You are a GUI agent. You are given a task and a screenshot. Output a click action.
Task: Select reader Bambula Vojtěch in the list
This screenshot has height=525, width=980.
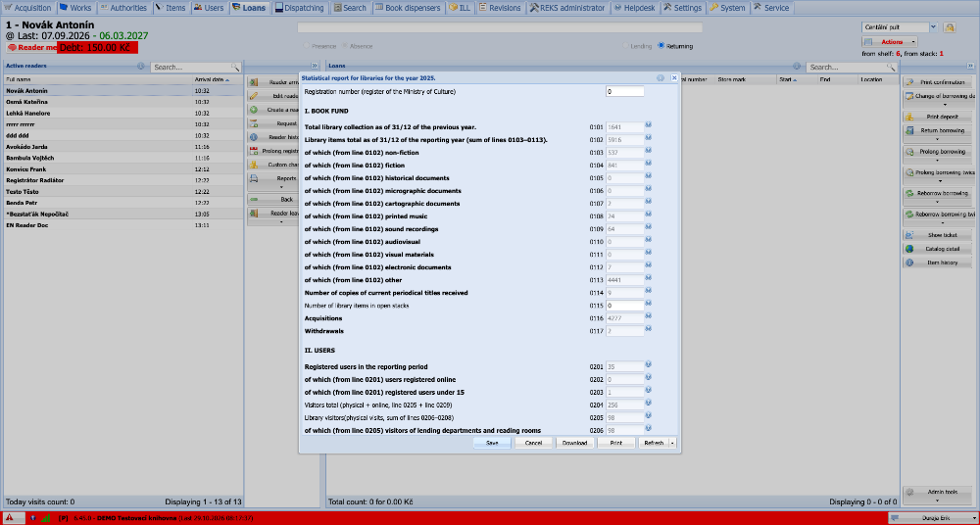(122, 158)
